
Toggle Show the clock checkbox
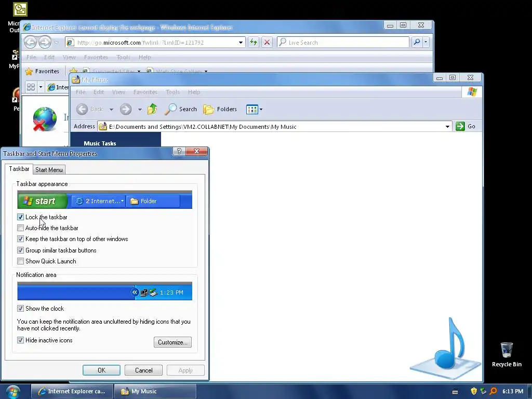[20, 309]
